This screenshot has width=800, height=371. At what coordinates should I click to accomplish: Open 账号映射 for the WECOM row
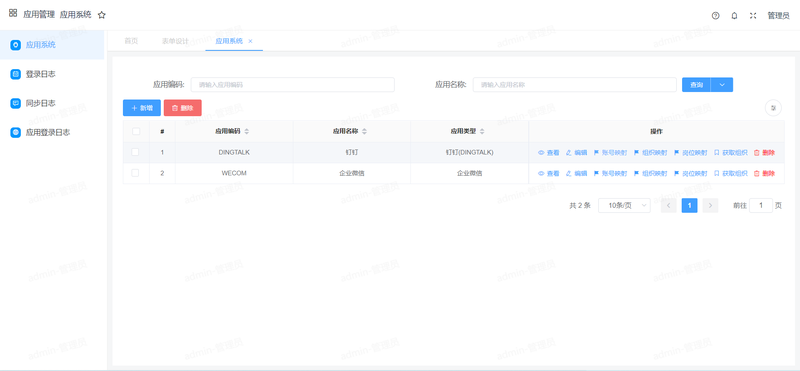click(x=610, y=174)
